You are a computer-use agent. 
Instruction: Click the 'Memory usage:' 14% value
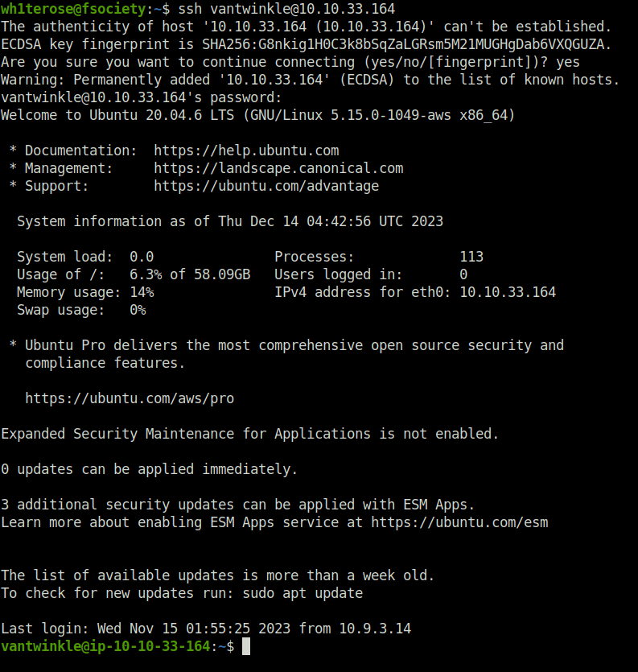click(142, 292)
